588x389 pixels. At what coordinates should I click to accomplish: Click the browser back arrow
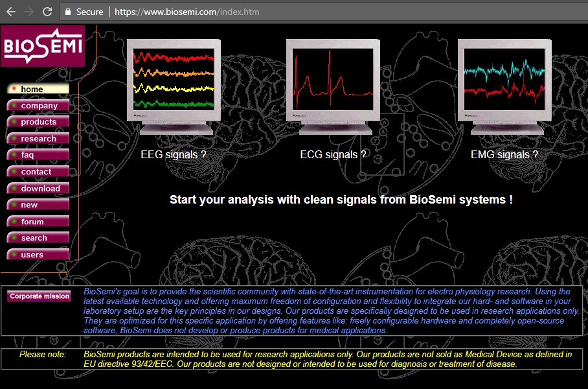[11, 12]
